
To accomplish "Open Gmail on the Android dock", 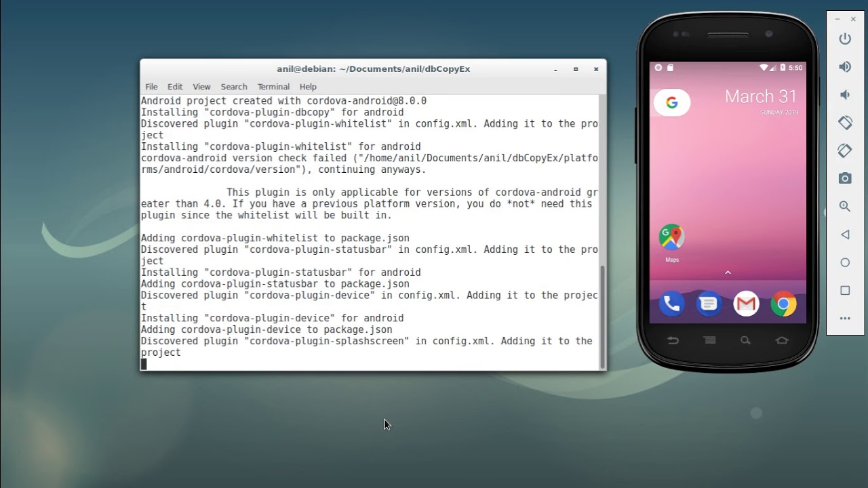I will point(746,304).
